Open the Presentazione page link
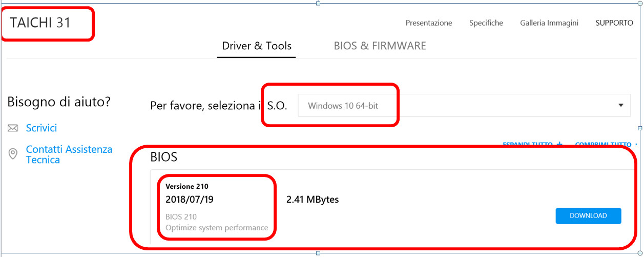The height and width of the screenshot is (257, 644). 429,23
